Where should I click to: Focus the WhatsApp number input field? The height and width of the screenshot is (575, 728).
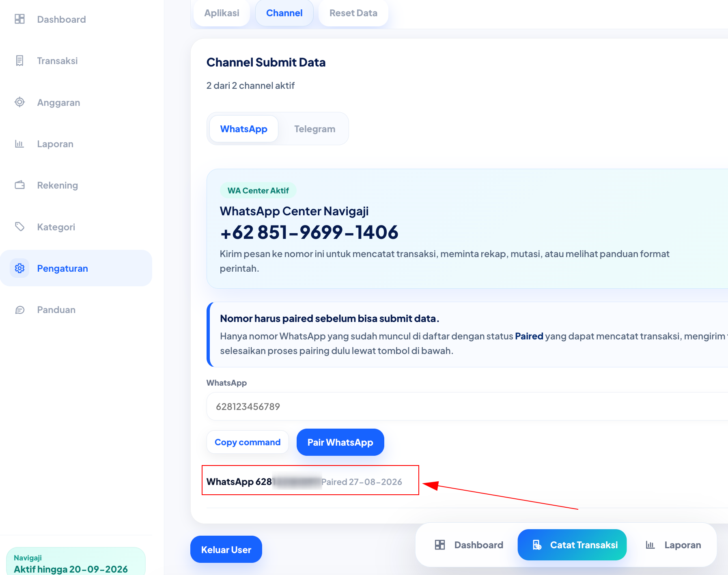point(467,406)
